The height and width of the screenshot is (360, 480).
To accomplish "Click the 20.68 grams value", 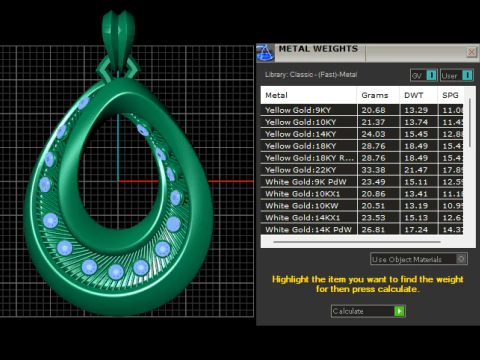I will tap(373, 110).
